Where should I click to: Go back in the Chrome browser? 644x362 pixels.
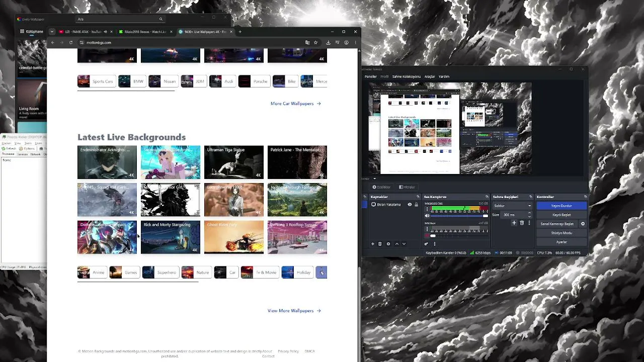(x=52, y=43)
